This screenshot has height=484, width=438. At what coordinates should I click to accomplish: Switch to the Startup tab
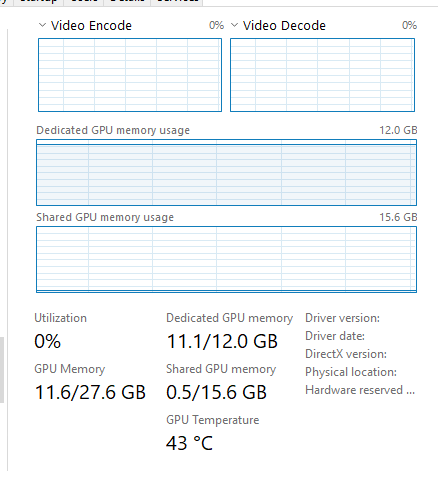38,2
